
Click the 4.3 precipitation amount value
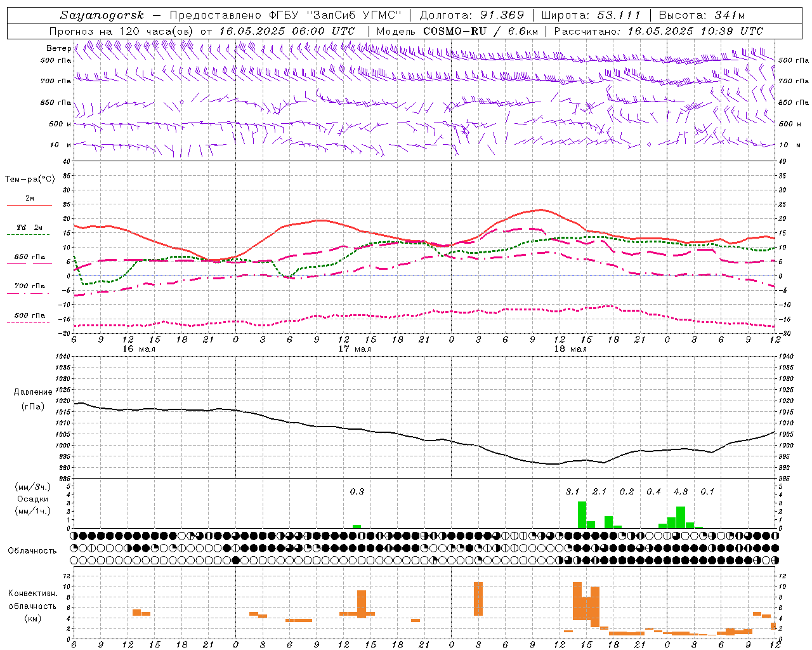click(681, 491)
